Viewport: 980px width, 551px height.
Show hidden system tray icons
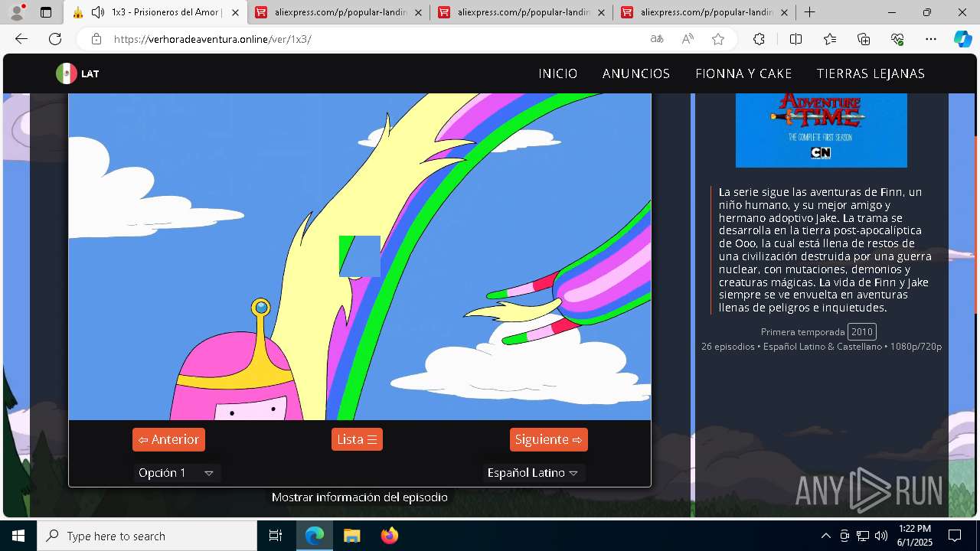pyautogui.click(x=825, y=536)
